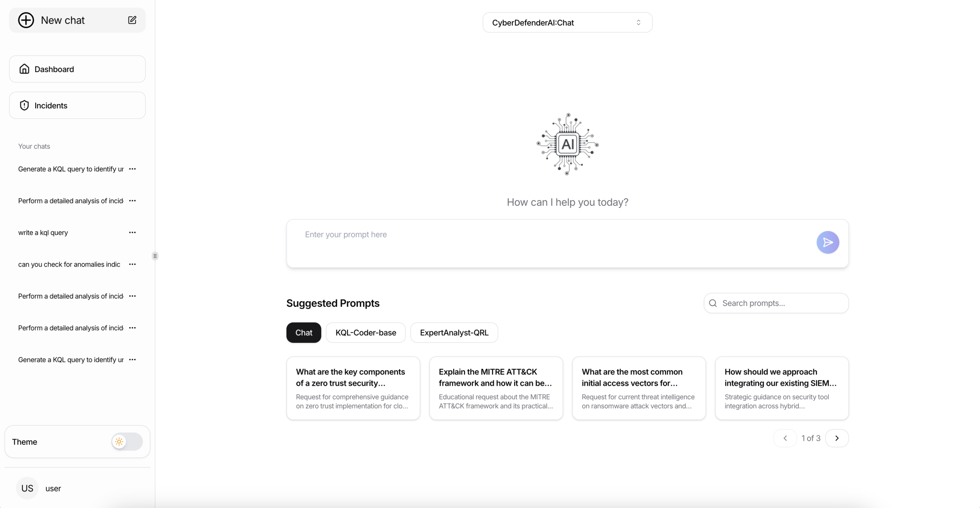Click the send prompt arrow icon

[x=828, y=242]
